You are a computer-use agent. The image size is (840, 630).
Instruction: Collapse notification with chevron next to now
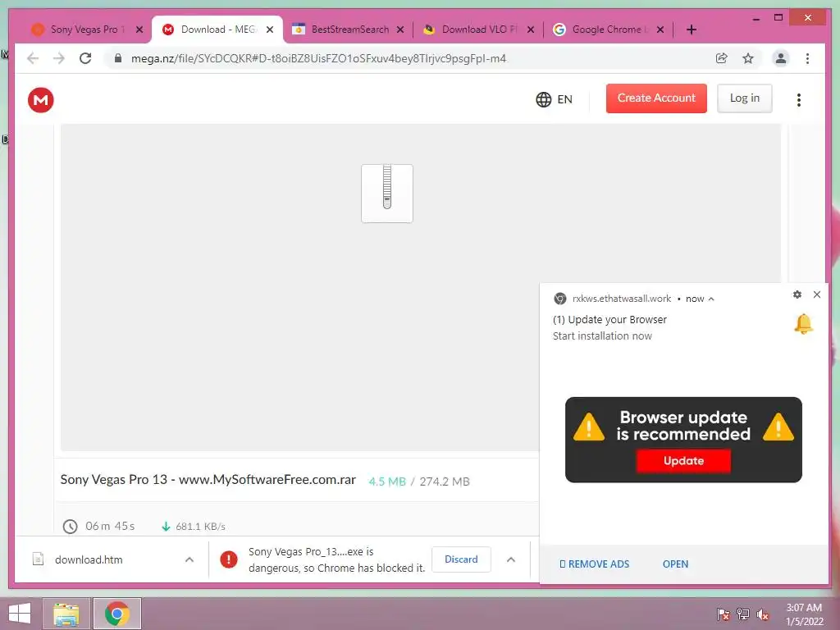coord(711,299)
